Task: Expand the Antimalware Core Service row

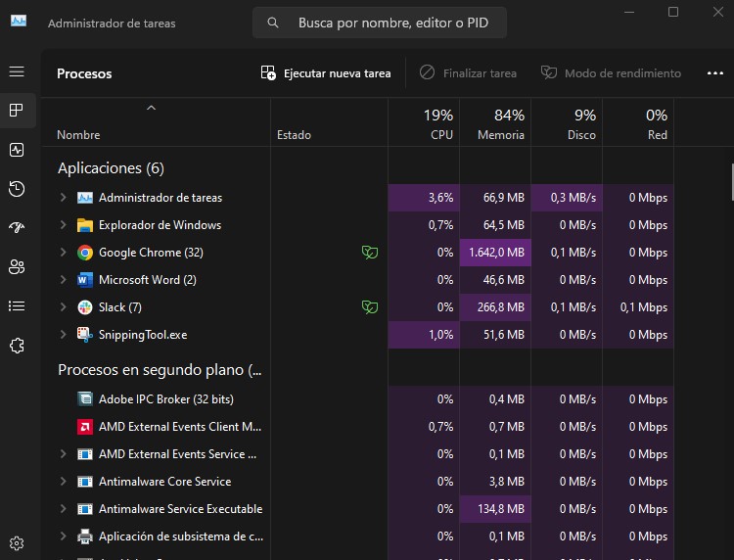Action: [x=64, y=482]
